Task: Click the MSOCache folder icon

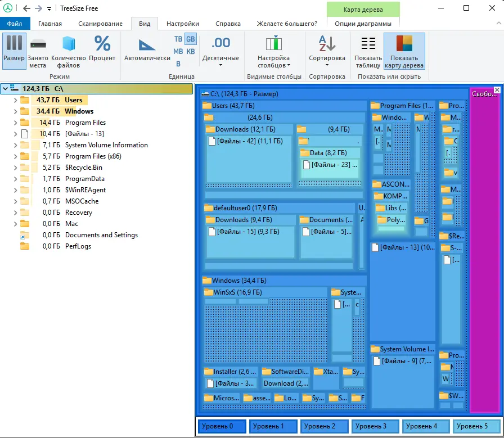Action: click(24, 201)
